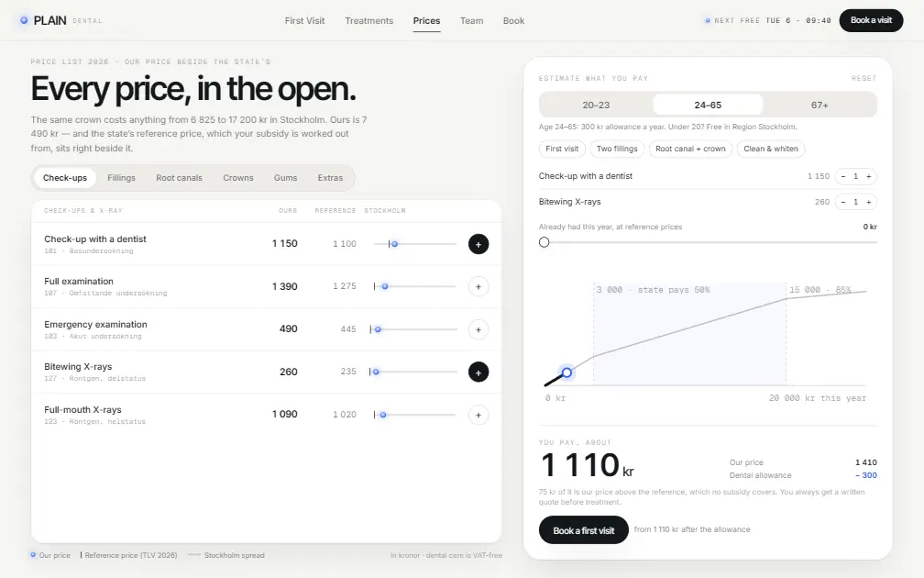
Task: Apply the Clean & whiten preset
Action: pyautogui.click(x=771, y=149)
